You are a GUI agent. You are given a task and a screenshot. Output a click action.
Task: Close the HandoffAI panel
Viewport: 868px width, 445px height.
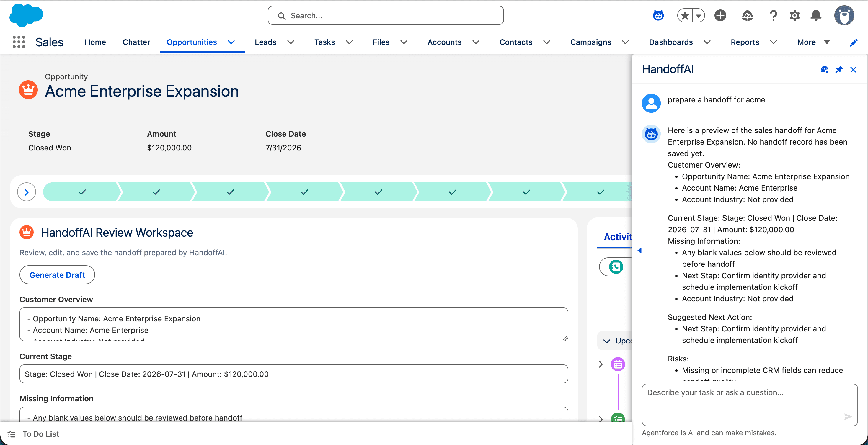tap(853, 70)
